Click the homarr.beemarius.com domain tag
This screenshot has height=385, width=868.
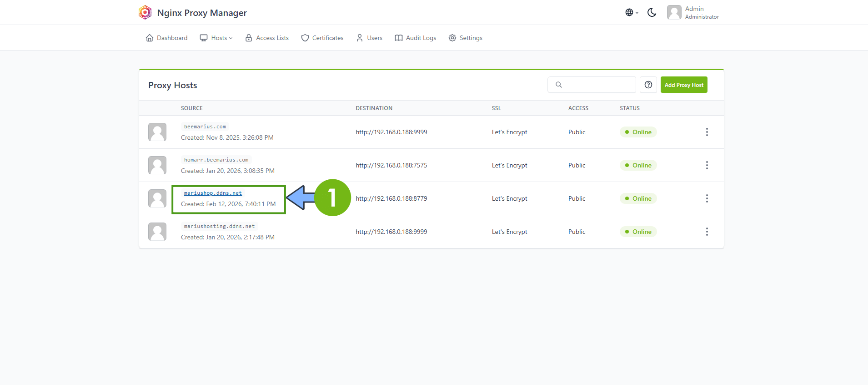click(216, 160)
